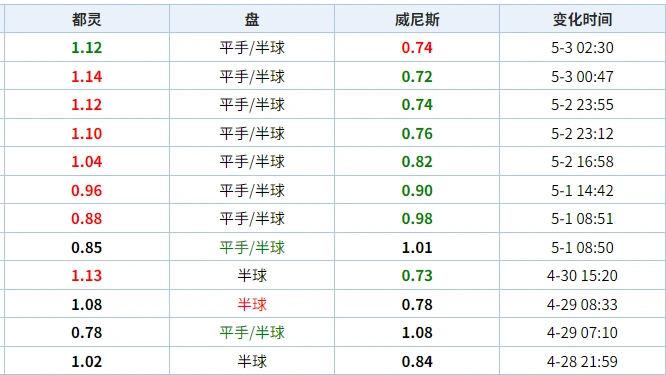Click the red 都灵 value 1.10
This screenshot has height=375, width=666.
[x=87, y=133]
